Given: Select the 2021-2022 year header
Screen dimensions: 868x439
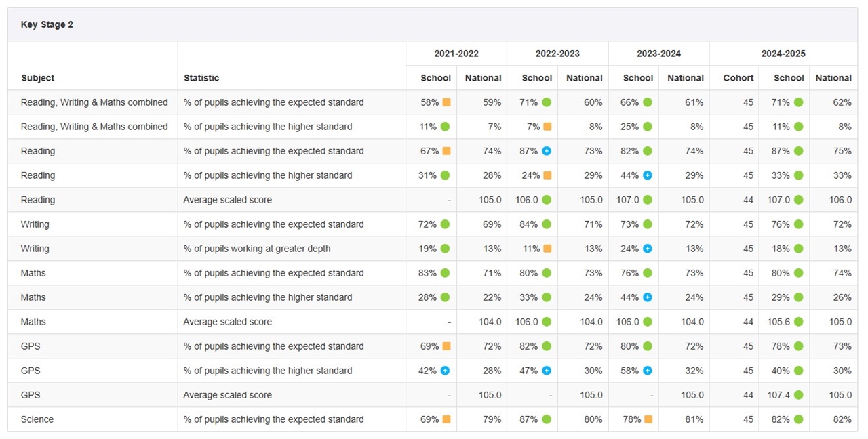Looking at the screenshot, I should (x=456, y=54).
